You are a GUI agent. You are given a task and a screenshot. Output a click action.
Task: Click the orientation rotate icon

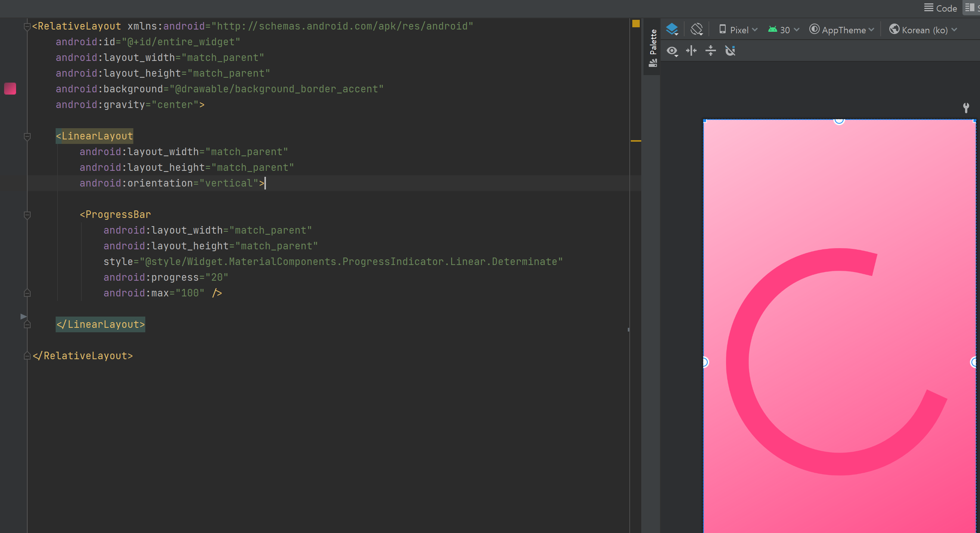click(x=697, y=29)
